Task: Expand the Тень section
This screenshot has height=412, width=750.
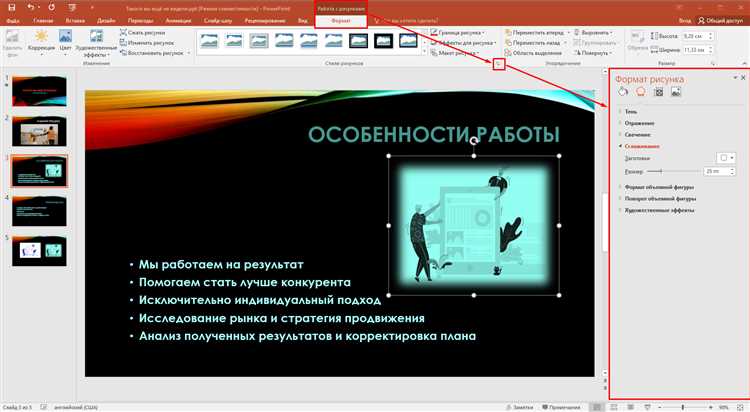Action: point(632,111)
